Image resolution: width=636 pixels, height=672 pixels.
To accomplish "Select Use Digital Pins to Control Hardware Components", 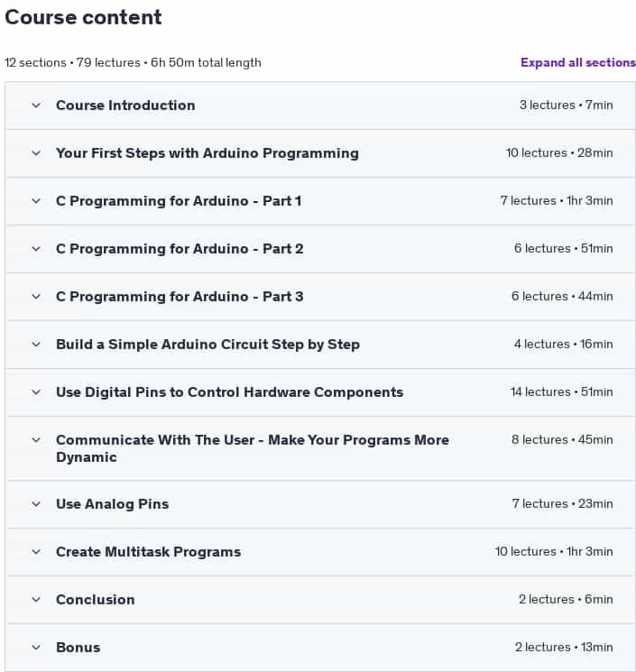I will 230,392.
